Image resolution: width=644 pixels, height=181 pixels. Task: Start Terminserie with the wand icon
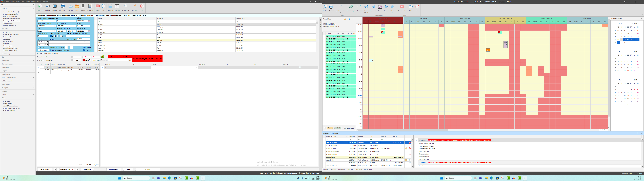point(134,6)
